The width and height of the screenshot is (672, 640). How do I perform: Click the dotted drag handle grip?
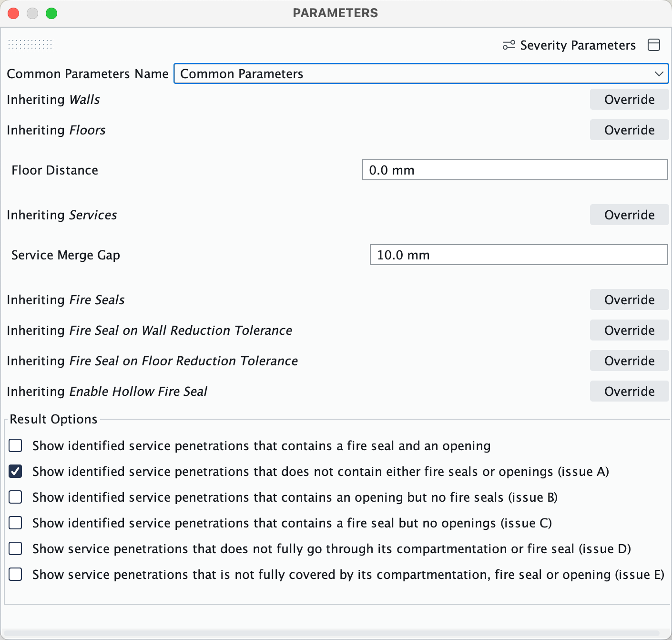click(x=30, y=44)
